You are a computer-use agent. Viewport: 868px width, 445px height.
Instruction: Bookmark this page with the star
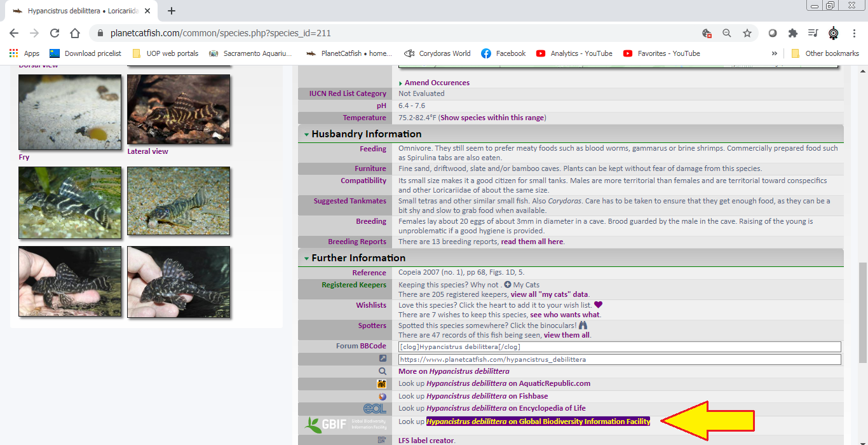(747, 33)
